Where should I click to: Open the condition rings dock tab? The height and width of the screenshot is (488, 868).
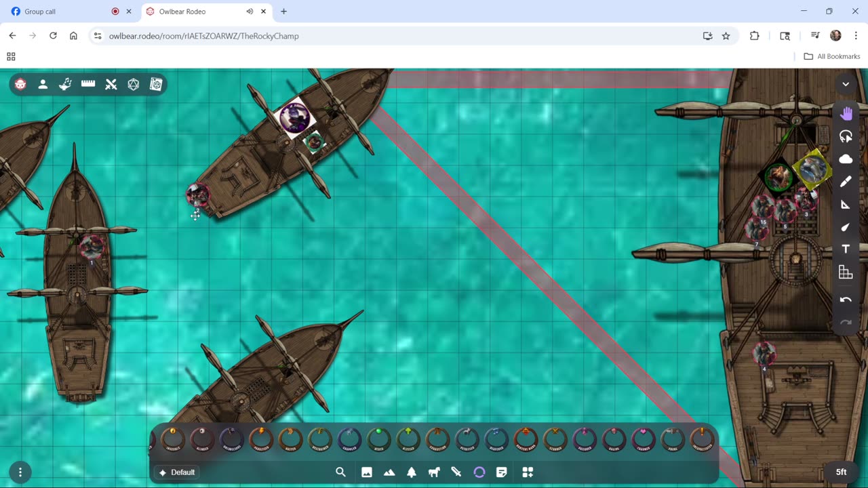[479, 472]
